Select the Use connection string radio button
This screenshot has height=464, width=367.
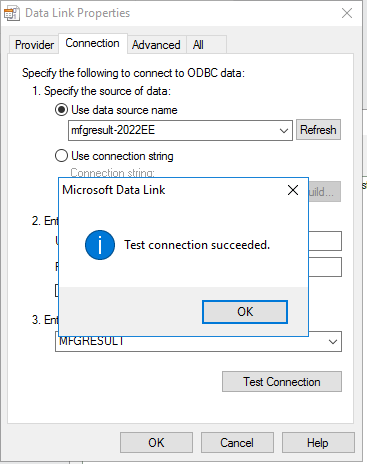[61, 156]
